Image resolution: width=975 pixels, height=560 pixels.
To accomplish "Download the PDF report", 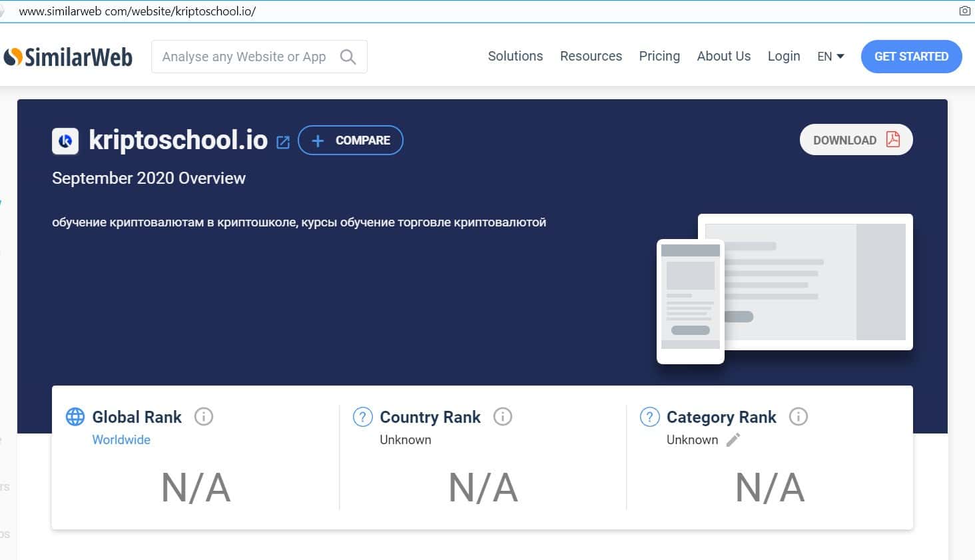I will tap(856, 140).
